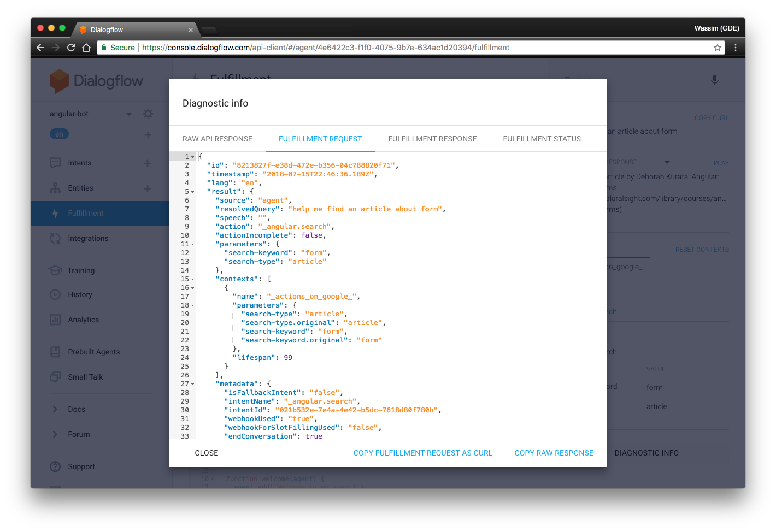Collapse metadata fold at line 27
Screen dimensions: 776x532
tap(193, 384)
